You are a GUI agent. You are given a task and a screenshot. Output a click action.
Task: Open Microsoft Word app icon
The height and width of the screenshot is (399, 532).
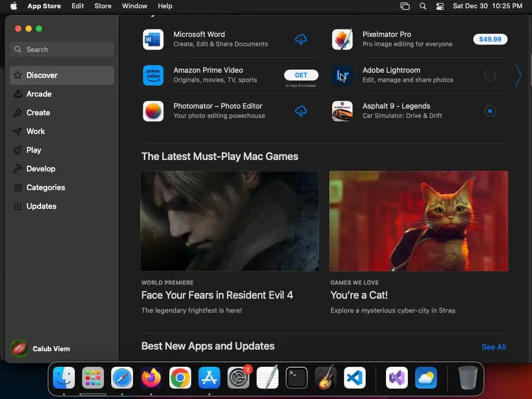click(153, 39)
